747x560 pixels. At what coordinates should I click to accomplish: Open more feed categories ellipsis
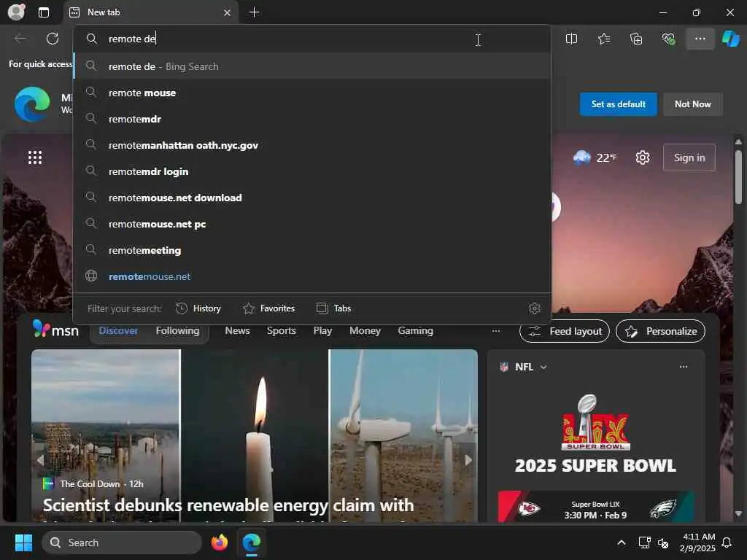(496, 331)
